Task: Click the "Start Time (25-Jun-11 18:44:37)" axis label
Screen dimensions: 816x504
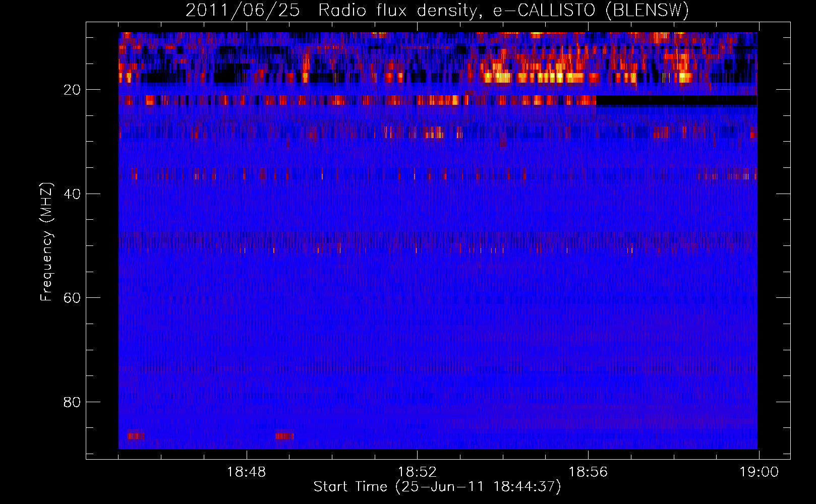Action: tap(437, 487)
